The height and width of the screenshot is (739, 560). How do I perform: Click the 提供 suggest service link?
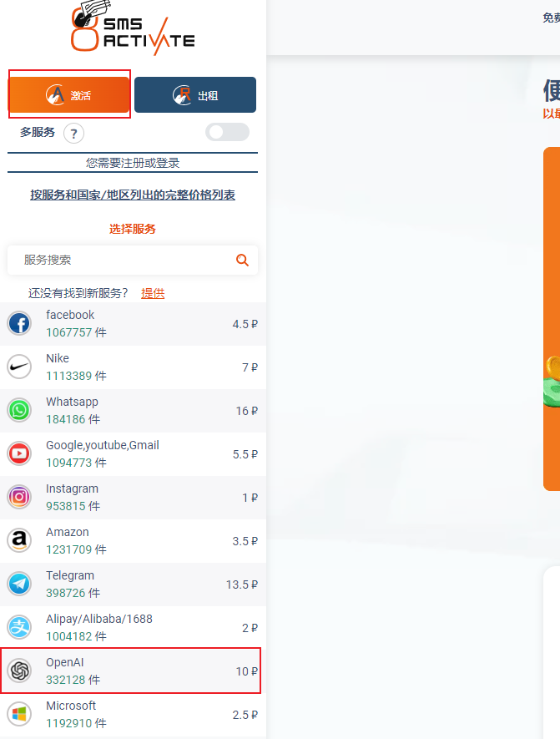click(153, 294)
